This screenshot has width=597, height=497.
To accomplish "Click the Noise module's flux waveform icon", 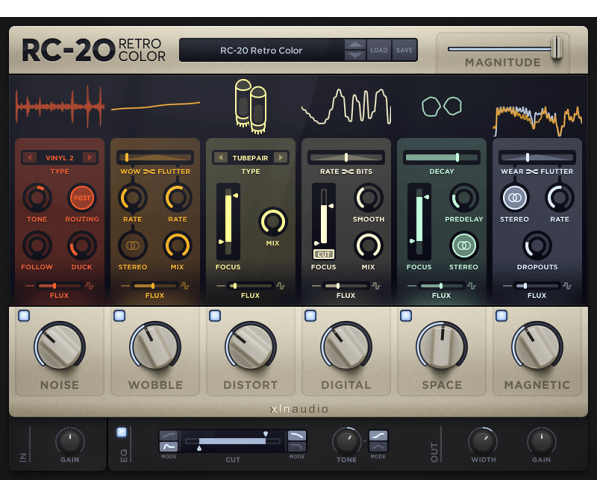I will [89, 286].
